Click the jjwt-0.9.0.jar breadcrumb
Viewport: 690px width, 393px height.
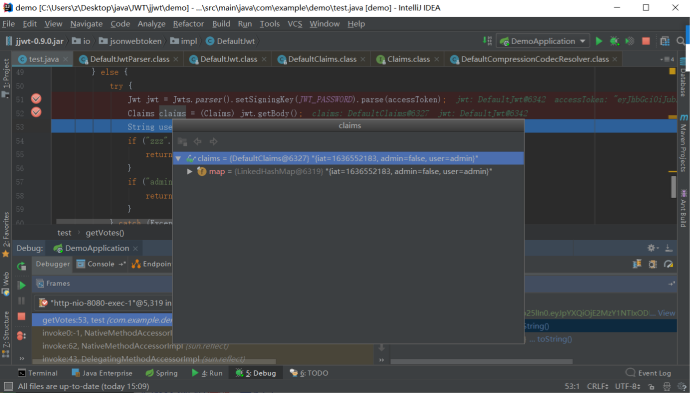point(35,41)
